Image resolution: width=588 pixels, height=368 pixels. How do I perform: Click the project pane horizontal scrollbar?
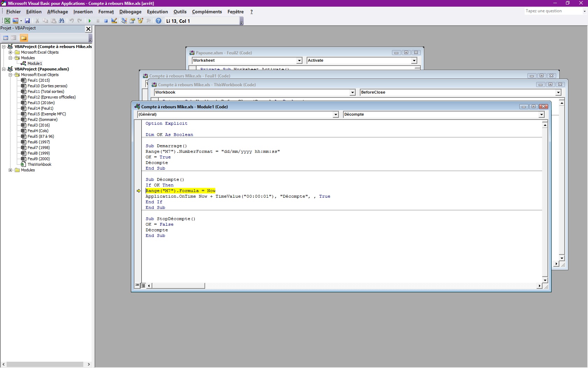point(45,364)
